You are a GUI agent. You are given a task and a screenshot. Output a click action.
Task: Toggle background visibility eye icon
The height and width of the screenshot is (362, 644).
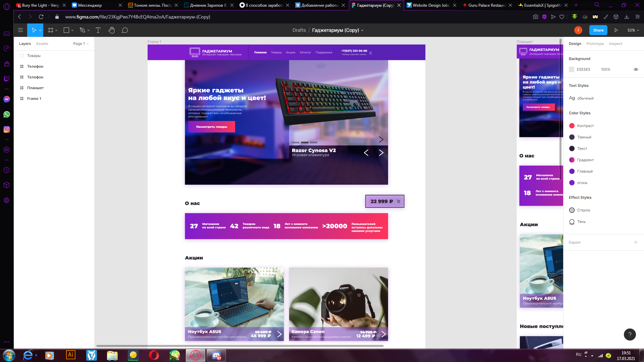pyautogui.click(x=636, y=69)
